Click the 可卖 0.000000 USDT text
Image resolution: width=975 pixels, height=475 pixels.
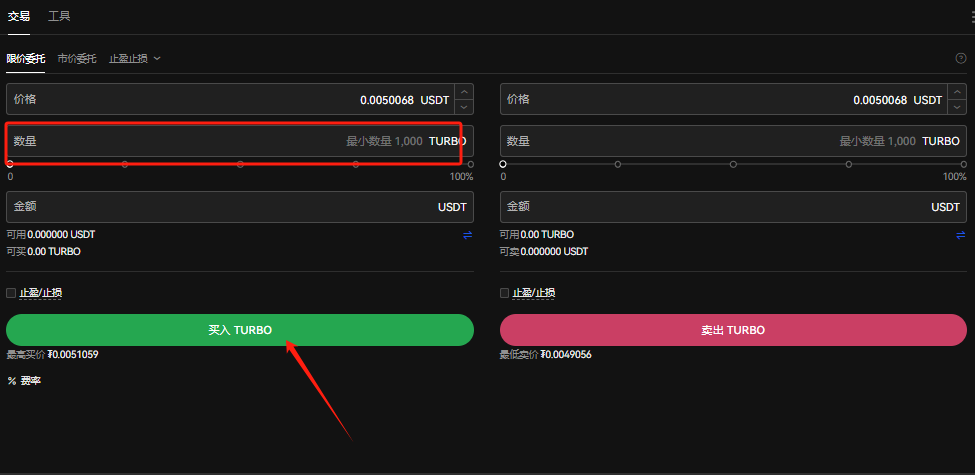pos(544,252)
